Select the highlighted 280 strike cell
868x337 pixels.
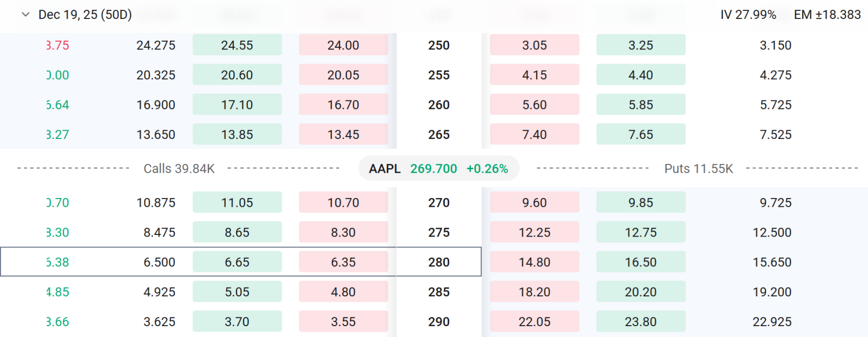click(439, 262)
